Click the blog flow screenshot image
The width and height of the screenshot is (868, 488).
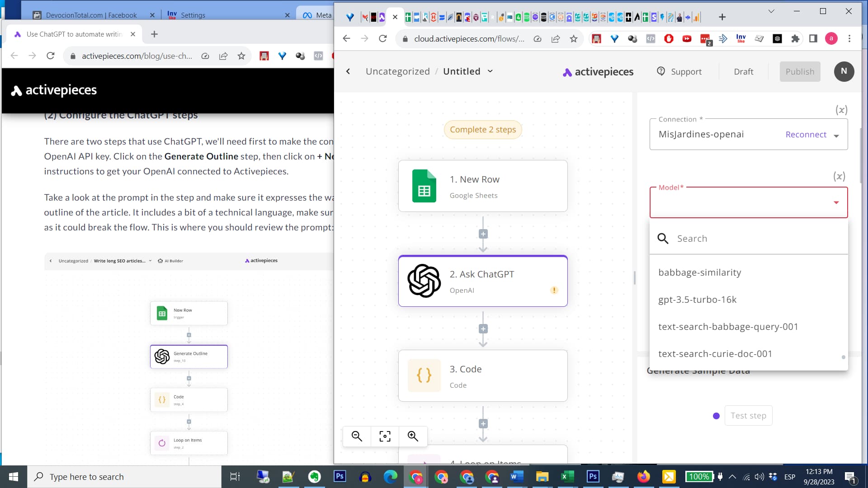[x=189, y=359]
